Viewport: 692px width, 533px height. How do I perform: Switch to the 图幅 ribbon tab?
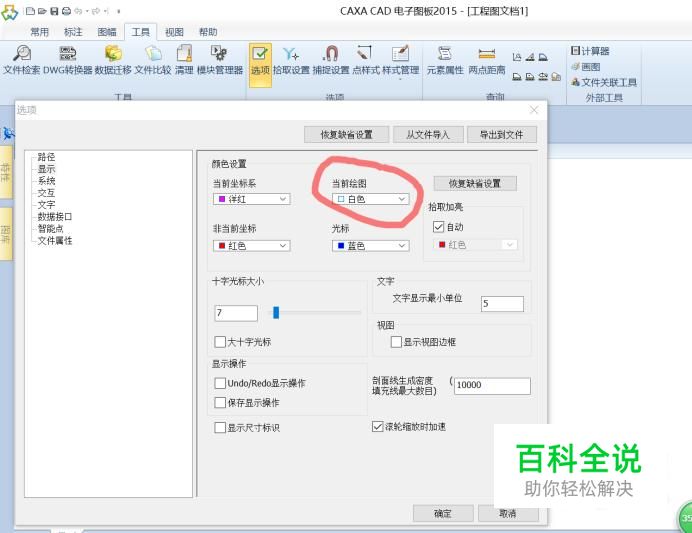(x=107, y=32)
